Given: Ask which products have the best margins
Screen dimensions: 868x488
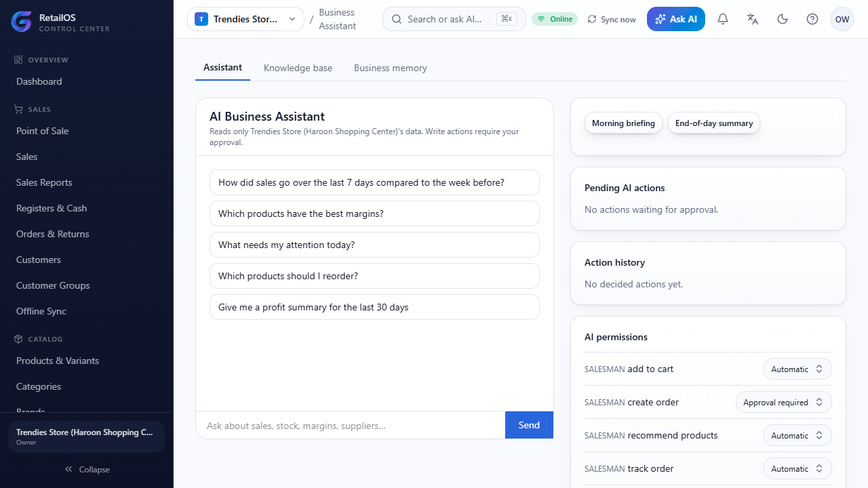Looking at the screenshot, I should coord(374,213).
